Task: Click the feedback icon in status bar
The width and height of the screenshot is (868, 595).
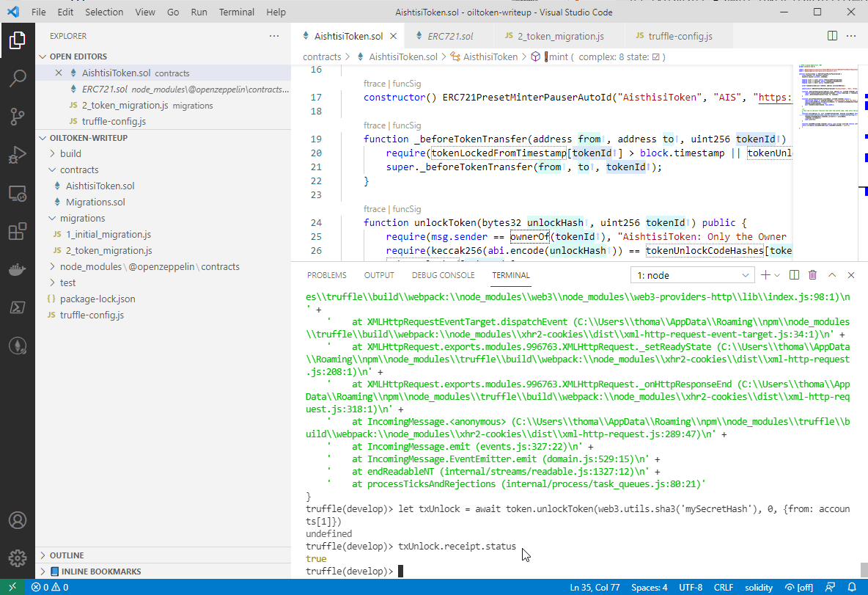Action: tap(830, 587)
